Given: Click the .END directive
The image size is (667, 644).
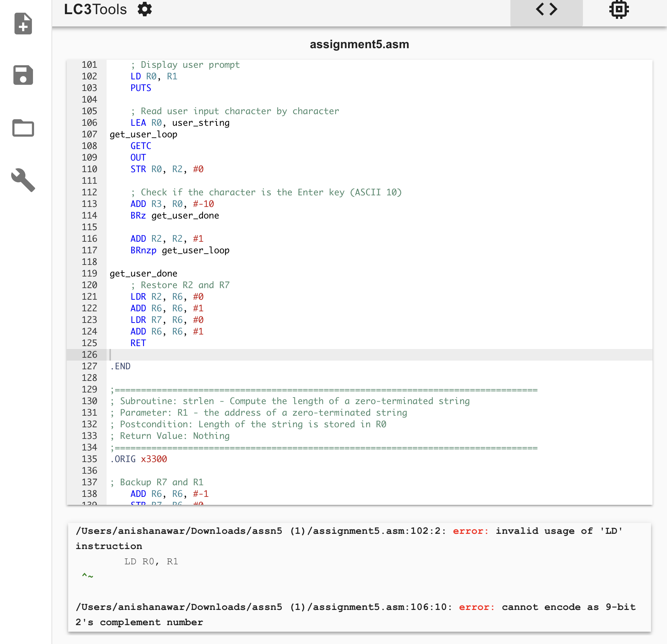Looking at the screenshot, I should [x=121, y=366].
